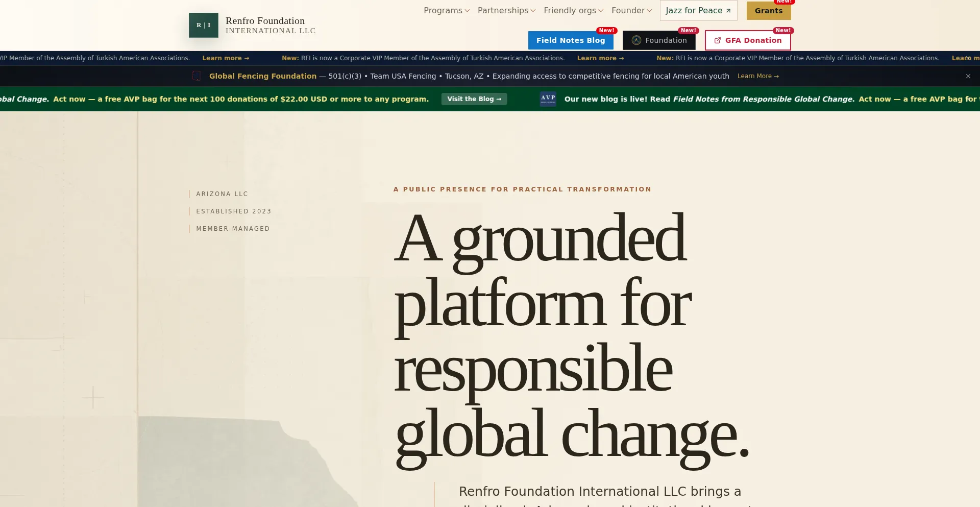Image resolution: width=980 pixels, height=507 pixels.
Task: Open the Founder dropdown menu
Action: (x=632, y=11)
